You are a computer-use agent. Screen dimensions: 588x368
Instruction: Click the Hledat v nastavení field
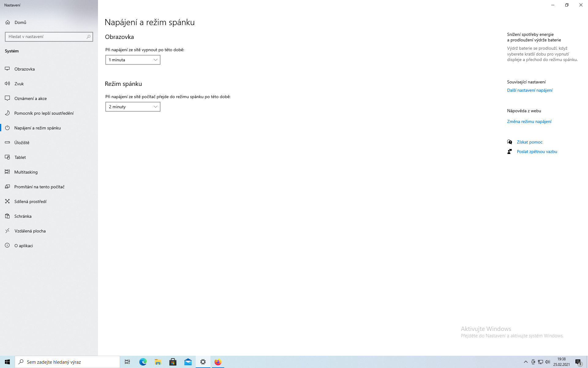[x=46, y=36]
